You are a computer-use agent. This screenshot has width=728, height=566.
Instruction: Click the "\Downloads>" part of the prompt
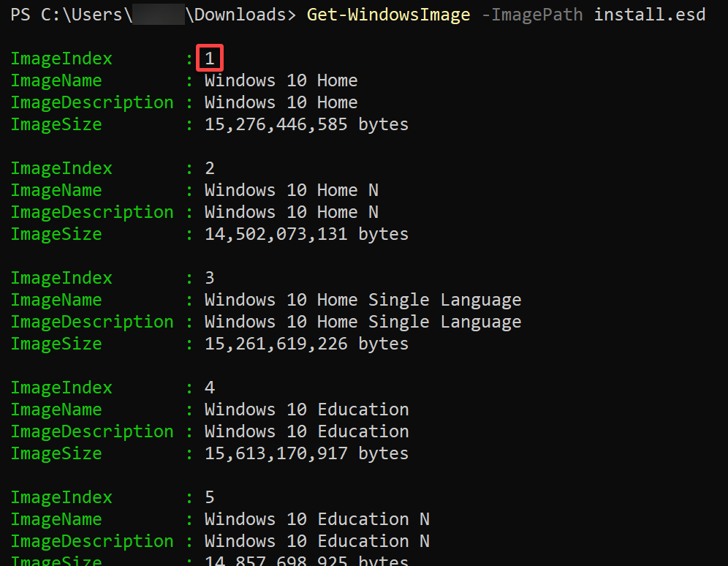(x=240, y=15)
